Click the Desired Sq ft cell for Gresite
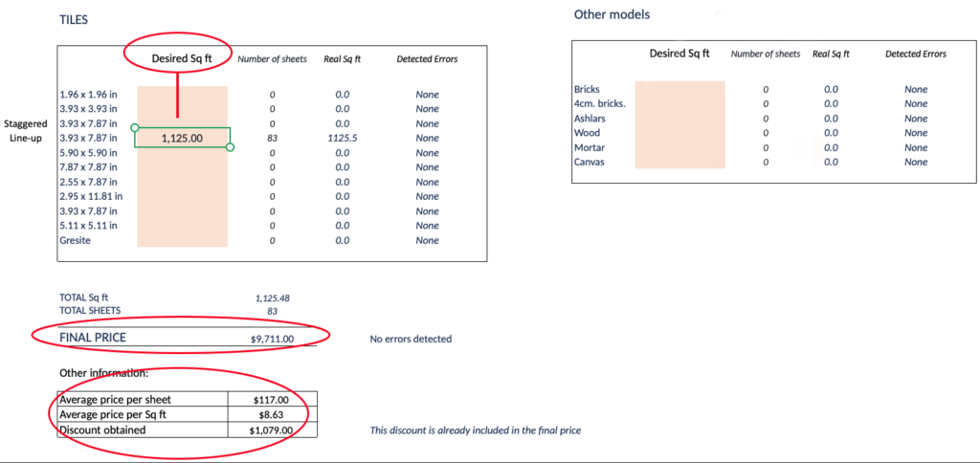The image size is (980, 463). pyautogui.click(x=182, y=240)
